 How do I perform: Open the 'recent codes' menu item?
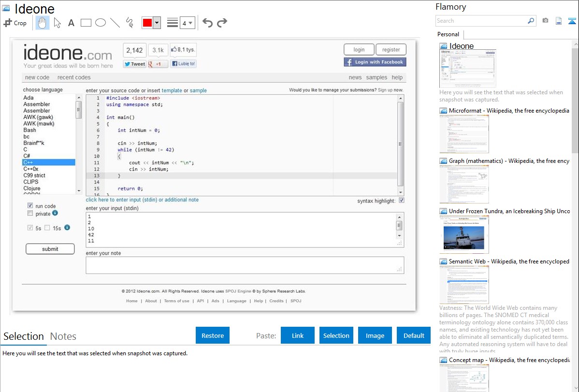[x=74, y=77]
